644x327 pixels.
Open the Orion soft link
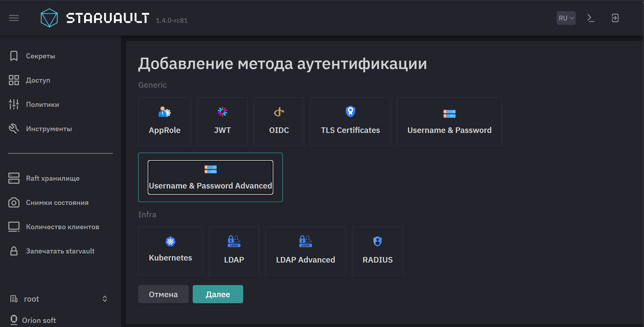39,320
